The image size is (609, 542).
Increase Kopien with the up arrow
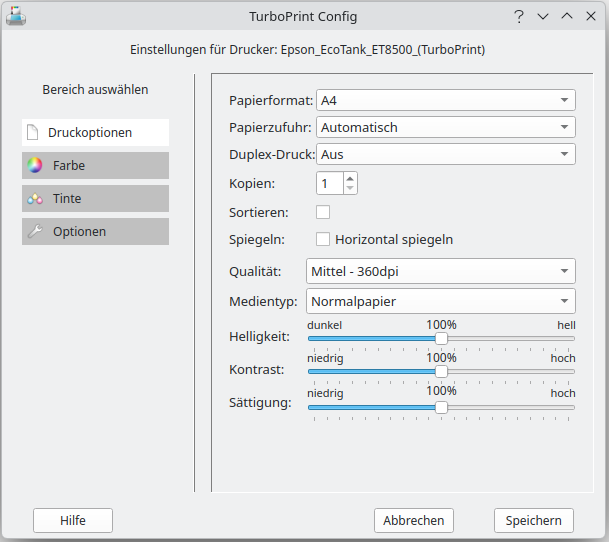pos(350,178)
